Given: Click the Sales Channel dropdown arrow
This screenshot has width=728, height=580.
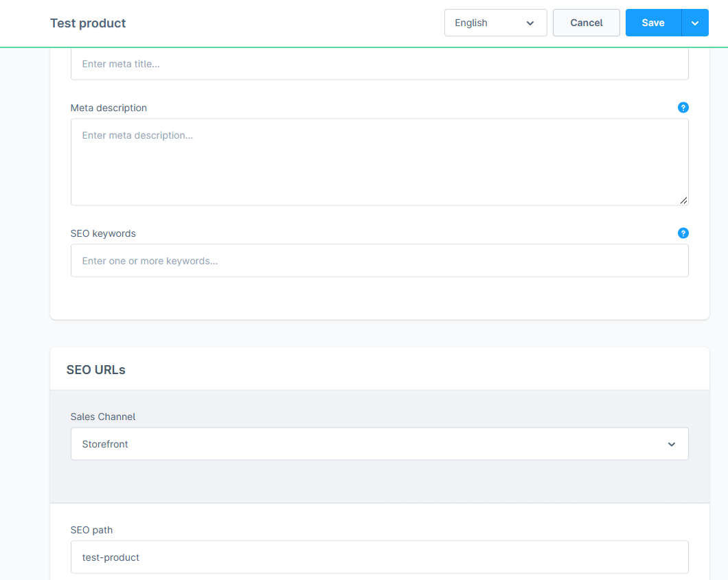Looking at the screenshot, I should (672, 443).
